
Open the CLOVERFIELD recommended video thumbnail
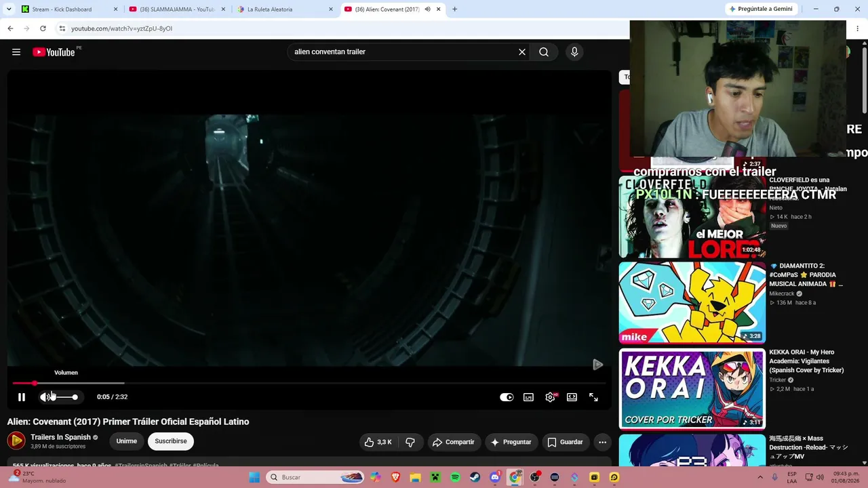(692, 217)
